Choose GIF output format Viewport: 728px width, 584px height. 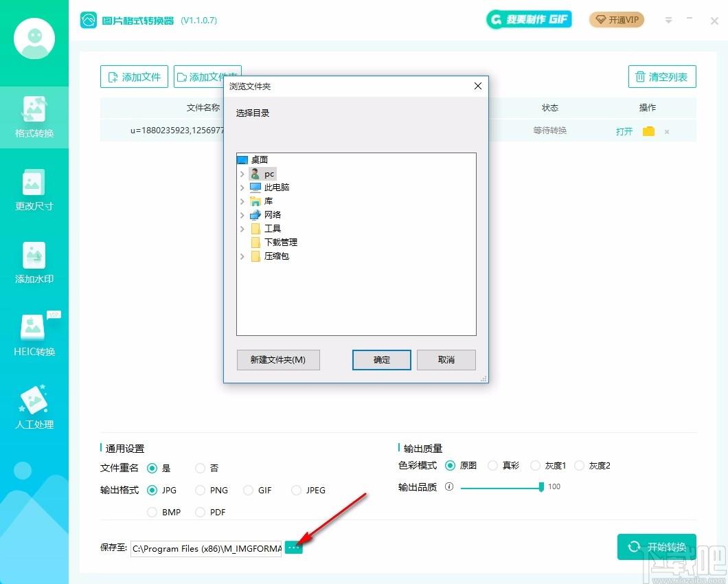coord(249,490)
